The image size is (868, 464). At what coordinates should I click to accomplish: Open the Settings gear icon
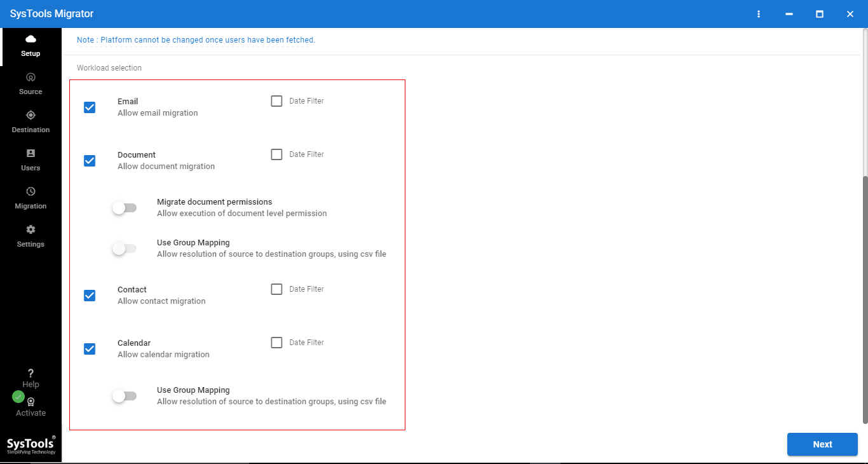click(x=31, y=230)
